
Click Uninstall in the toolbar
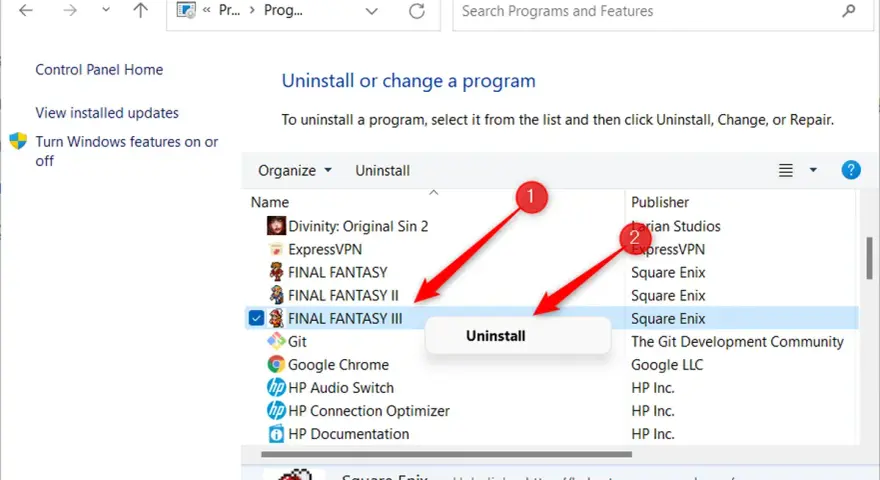coord(382,171)
